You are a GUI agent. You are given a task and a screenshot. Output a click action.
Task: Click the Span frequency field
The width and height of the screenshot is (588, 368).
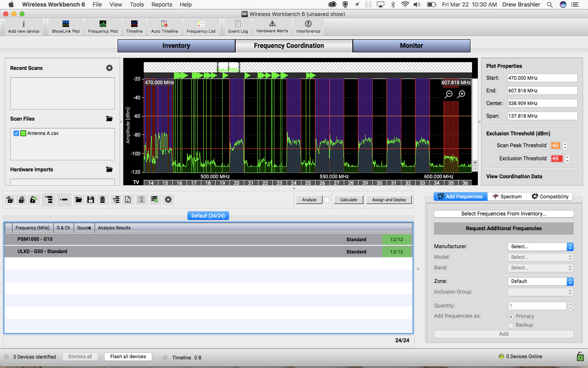(x=542, y=116)
